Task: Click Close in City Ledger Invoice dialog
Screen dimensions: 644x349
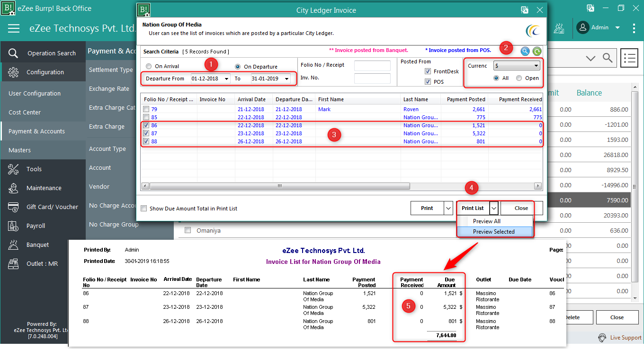Action: click(521, 208)
